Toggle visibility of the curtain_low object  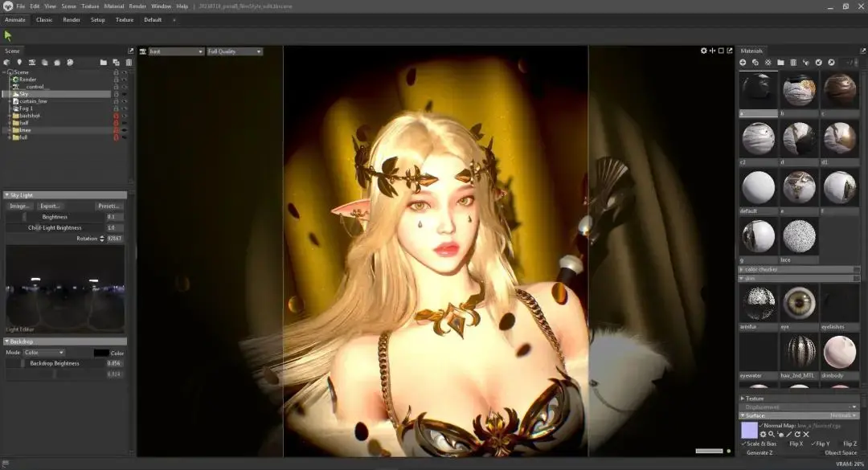(125, 101)
